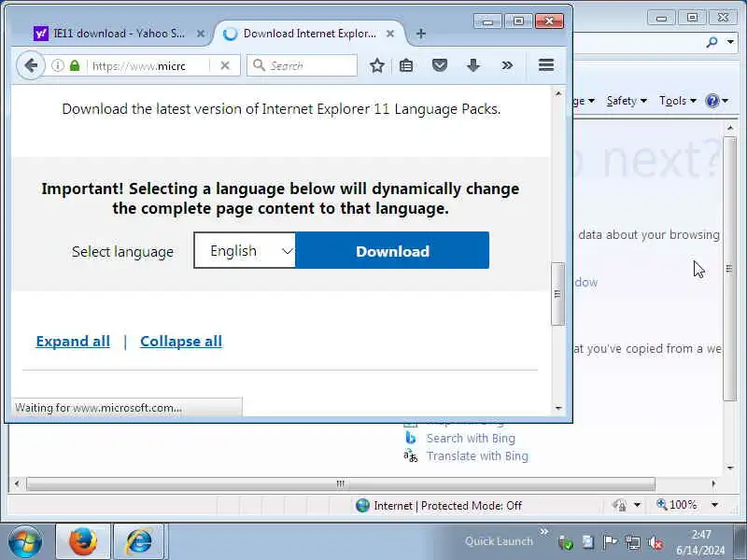
Task: Open the Windows Start button
Action: 24,541
